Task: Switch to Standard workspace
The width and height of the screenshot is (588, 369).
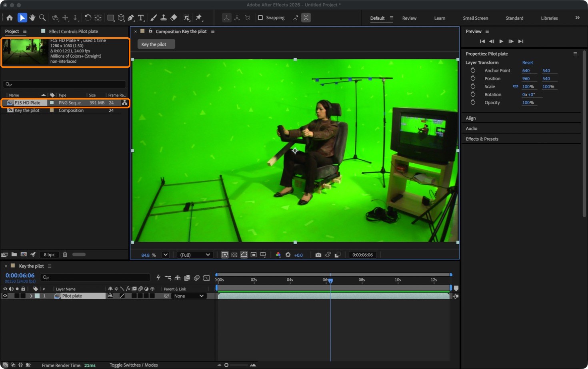Action: (514, 18)
